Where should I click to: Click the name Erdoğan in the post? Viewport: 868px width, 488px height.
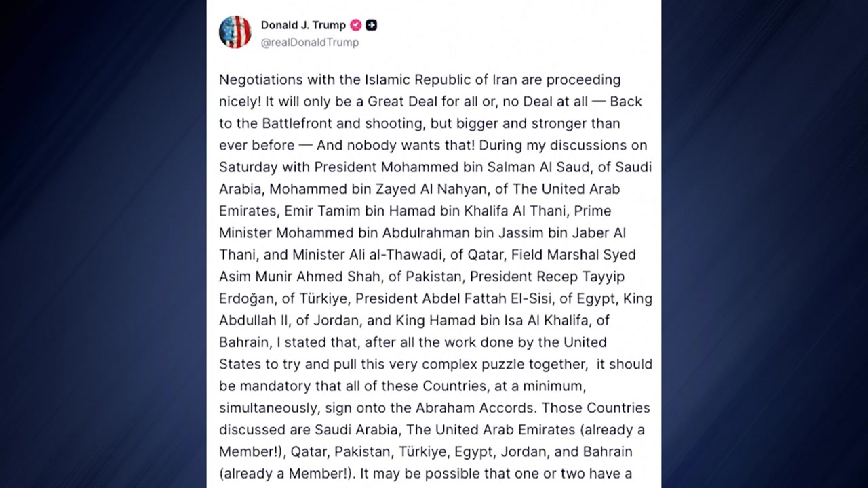(247, 298)
